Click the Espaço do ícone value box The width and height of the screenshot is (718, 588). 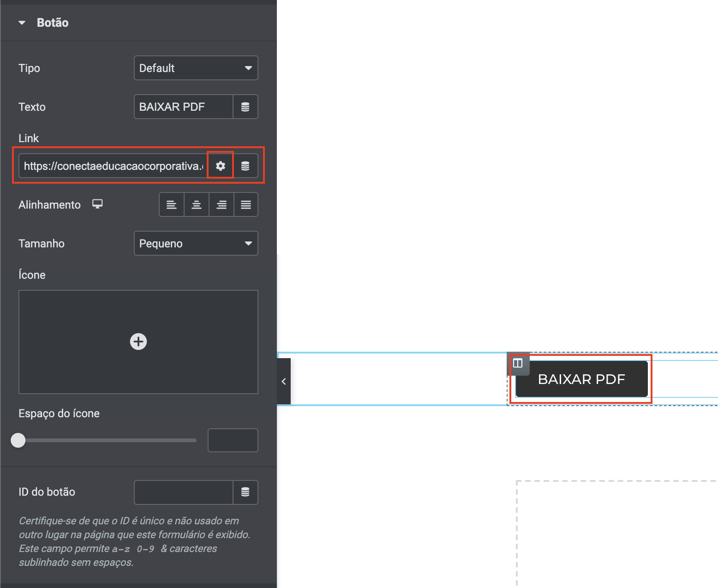click(233, 440)
